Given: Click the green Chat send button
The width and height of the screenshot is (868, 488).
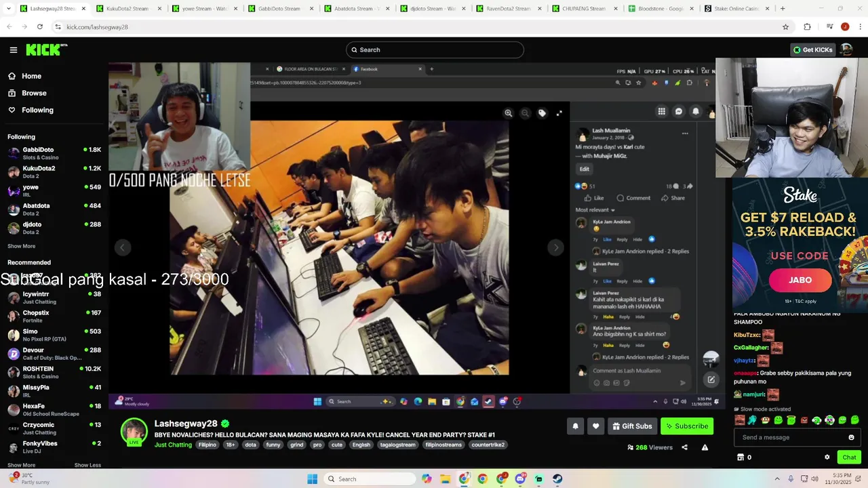Looking at the screenshot, I should 849,457.
